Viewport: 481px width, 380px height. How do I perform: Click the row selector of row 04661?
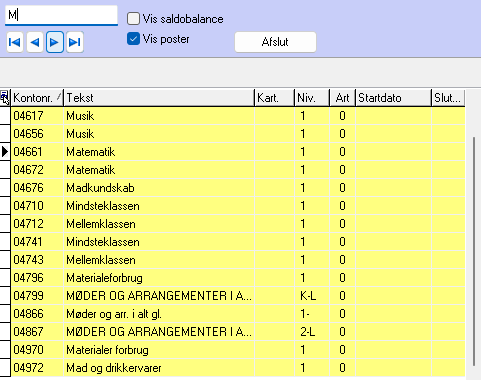click(5, 152)
